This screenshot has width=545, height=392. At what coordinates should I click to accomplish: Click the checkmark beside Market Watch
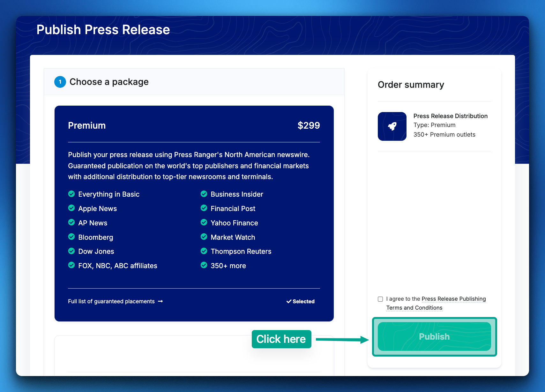tap(204, 237)
